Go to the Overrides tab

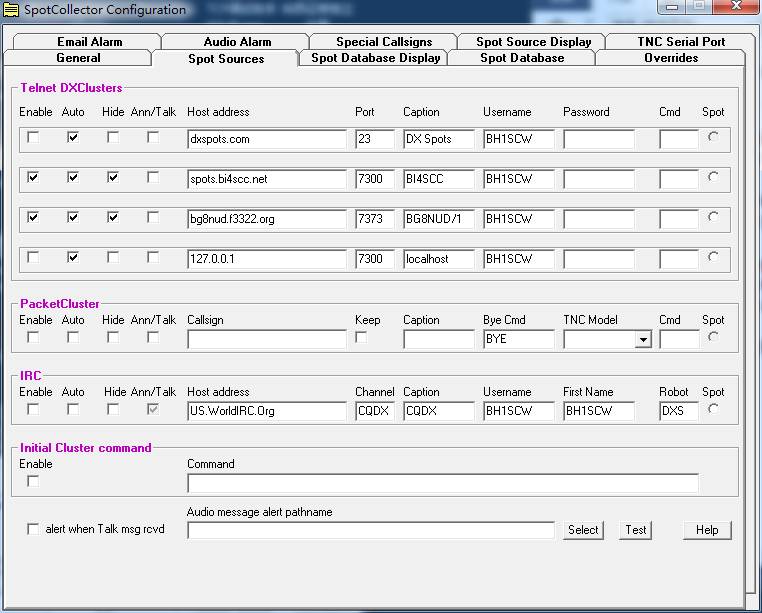click(x=670, y=58)
